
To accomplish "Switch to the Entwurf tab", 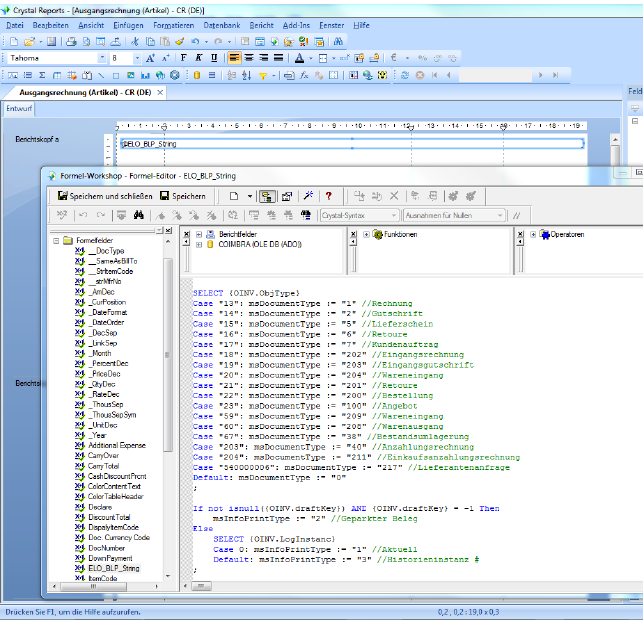I will click(20, 108).
